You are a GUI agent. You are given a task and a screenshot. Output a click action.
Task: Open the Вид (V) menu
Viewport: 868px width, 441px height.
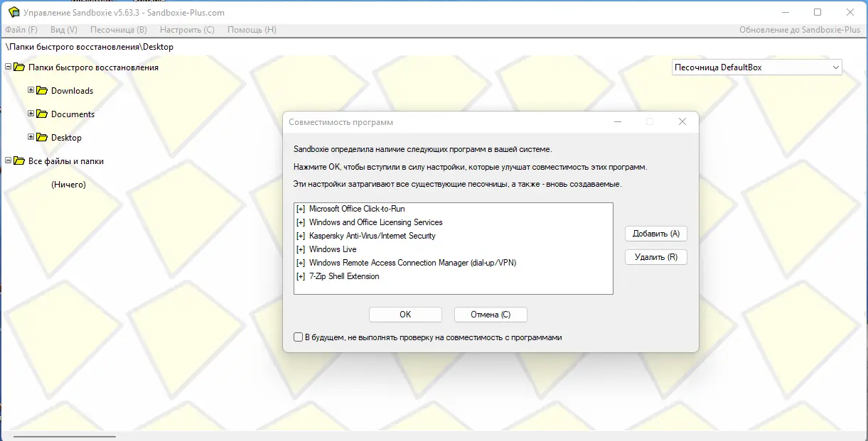coord(64,30)
